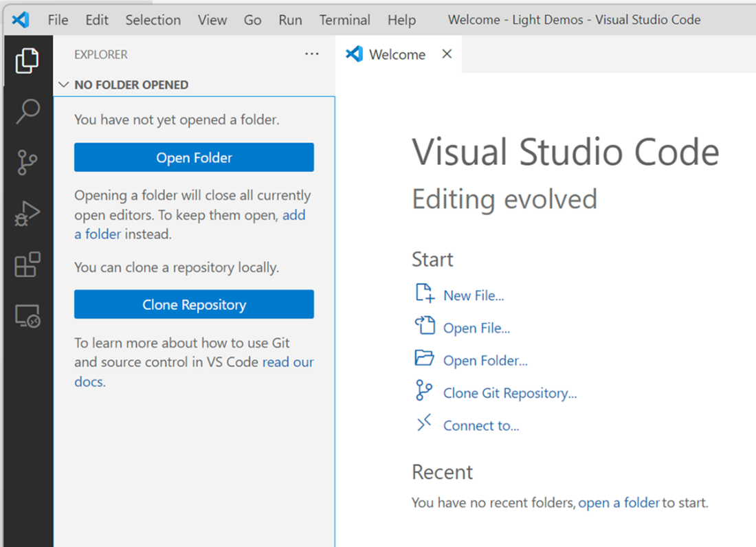Click the Clone Git Repository... link
756x547 pixels.
(x=510, y=393)
